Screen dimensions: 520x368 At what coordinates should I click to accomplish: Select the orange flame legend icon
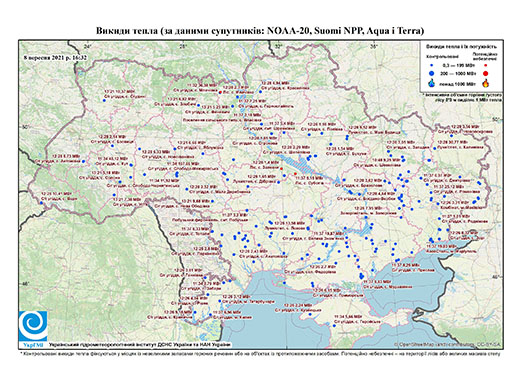[486, 83]
